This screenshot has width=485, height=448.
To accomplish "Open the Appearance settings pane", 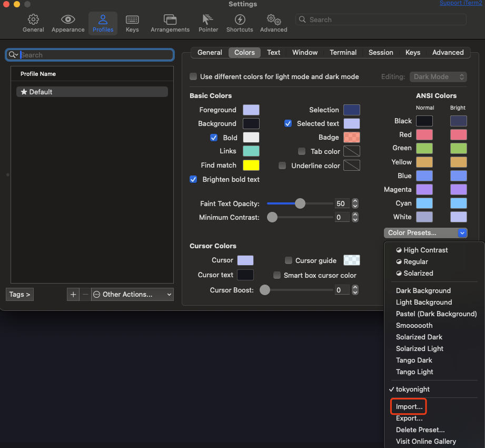I will tap(68, 23).
